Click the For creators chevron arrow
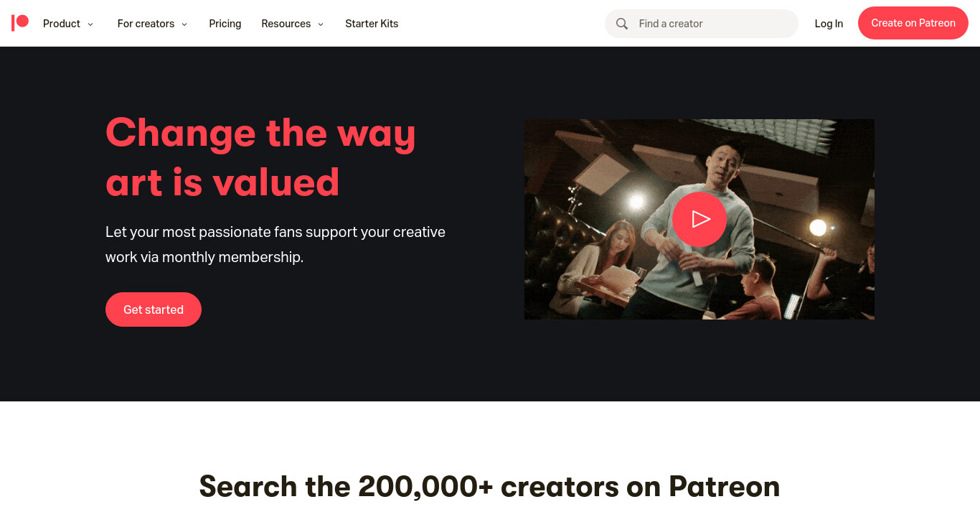980x517 pixels. (184, 24)
